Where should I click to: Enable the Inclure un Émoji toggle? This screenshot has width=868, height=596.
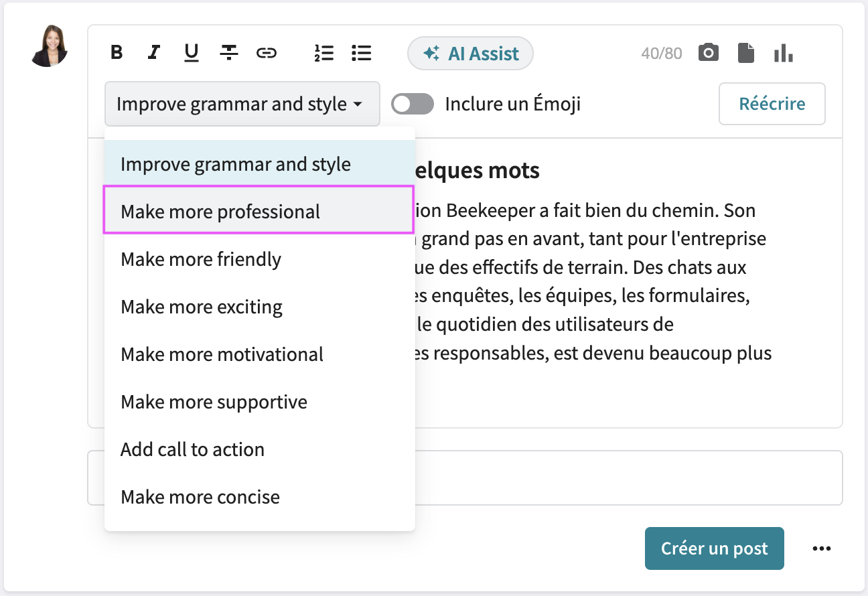413,104
